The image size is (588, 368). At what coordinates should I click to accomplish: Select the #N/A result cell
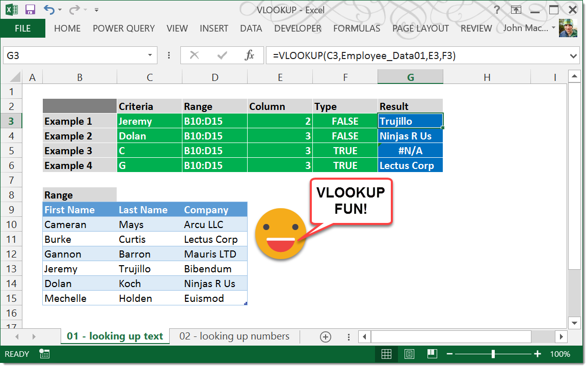pyautogui.click(x=410, y=151)
